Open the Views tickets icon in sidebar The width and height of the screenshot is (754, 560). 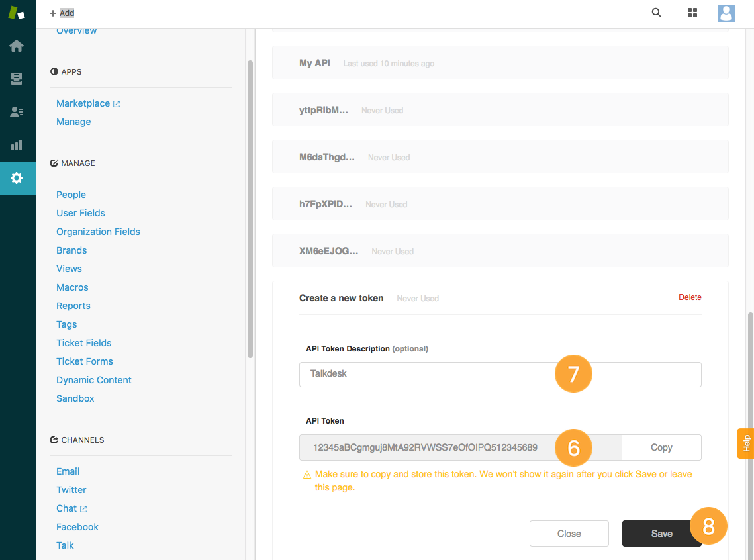tap(17, 79)
